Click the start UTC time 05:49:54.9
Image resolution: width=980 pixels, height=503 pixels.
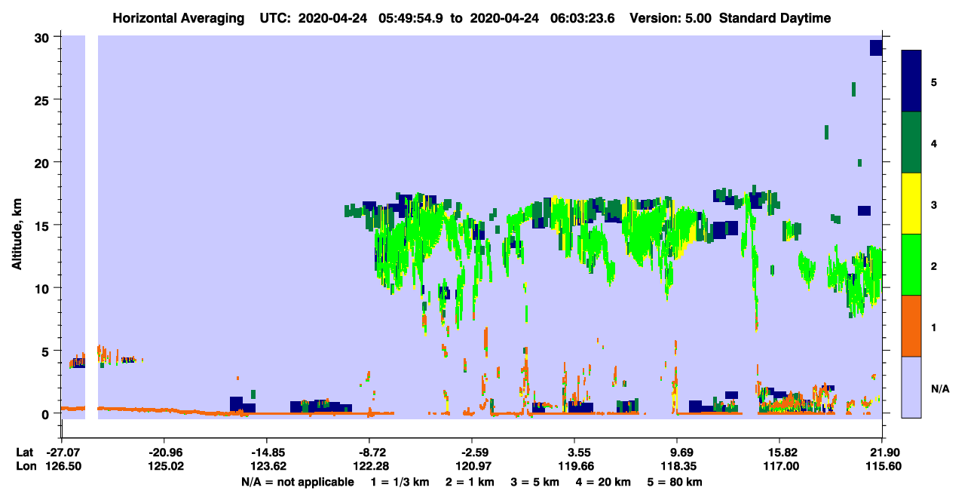pos(410,18)
